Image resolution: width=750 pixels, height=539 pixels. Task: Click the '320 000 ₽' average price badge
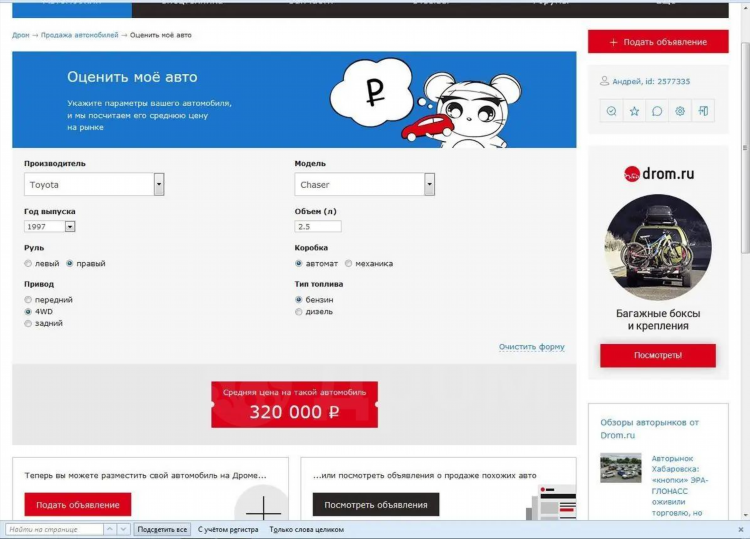tap(295, 405)
